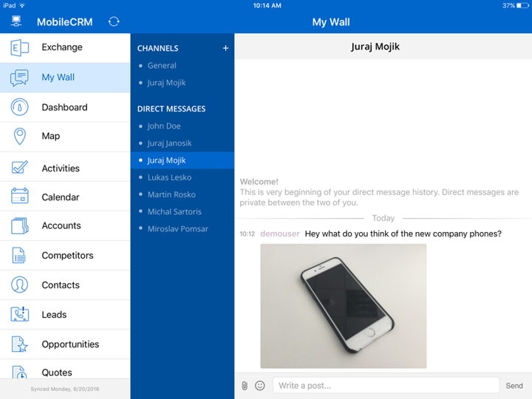Image resolution: width=532 pixels, height=399 pixels.
Task: Open the General channel
Action: pyautogui.click(x=161, y=66)
